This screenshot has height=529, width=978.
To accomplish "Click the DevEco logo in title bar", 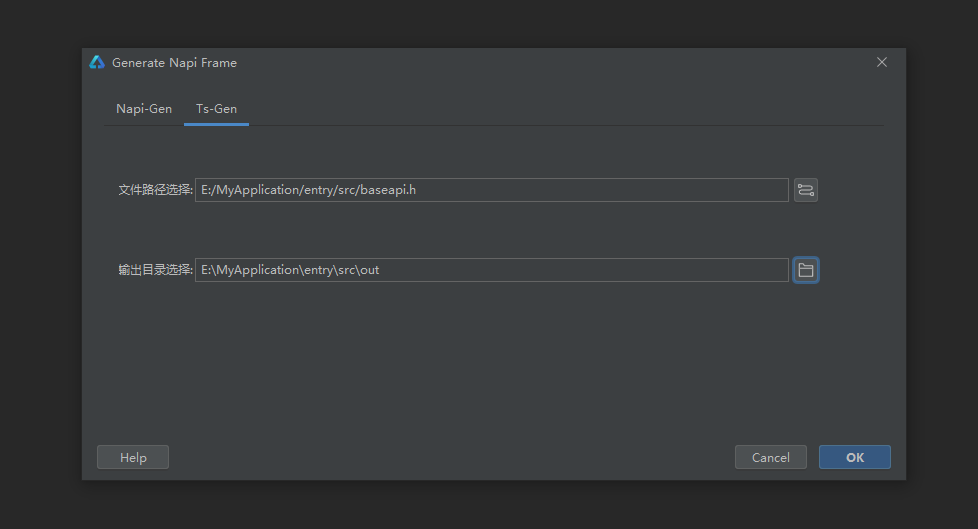I will point(97,62).
